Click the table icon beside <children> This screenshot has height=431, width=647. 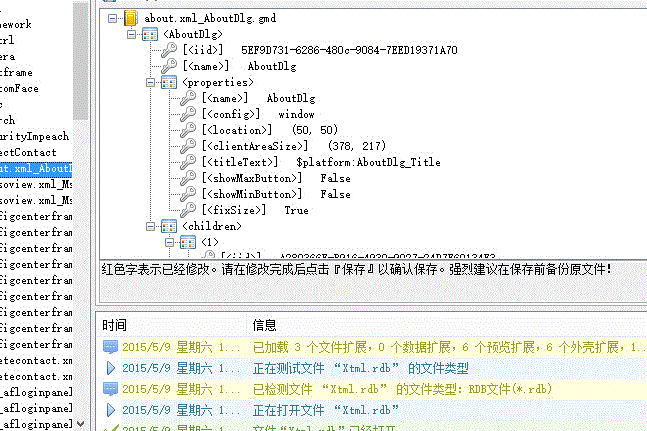point(169,226)
